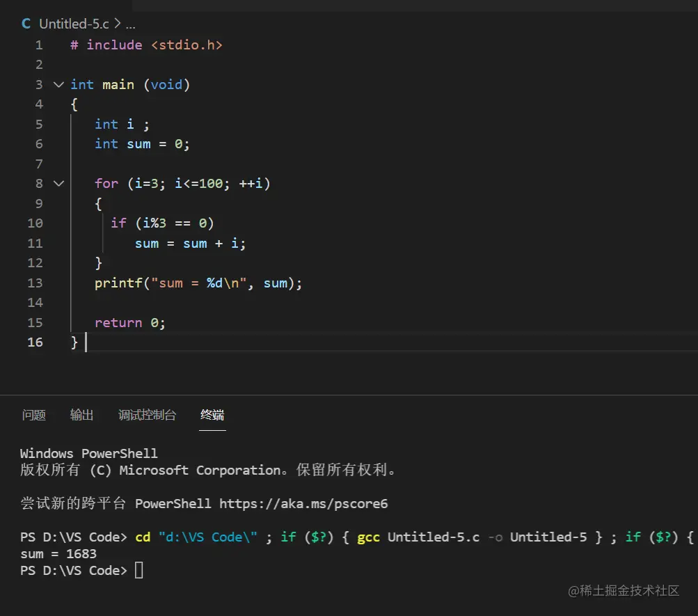Click the 'return 0;' statement
698x616 pixels.
point(130,323)
